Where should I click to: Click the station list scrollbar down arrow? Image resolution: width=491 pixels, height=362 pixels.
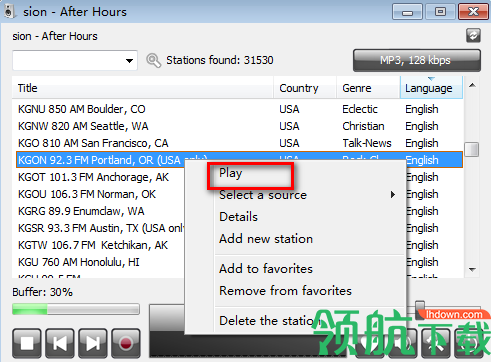472,269
